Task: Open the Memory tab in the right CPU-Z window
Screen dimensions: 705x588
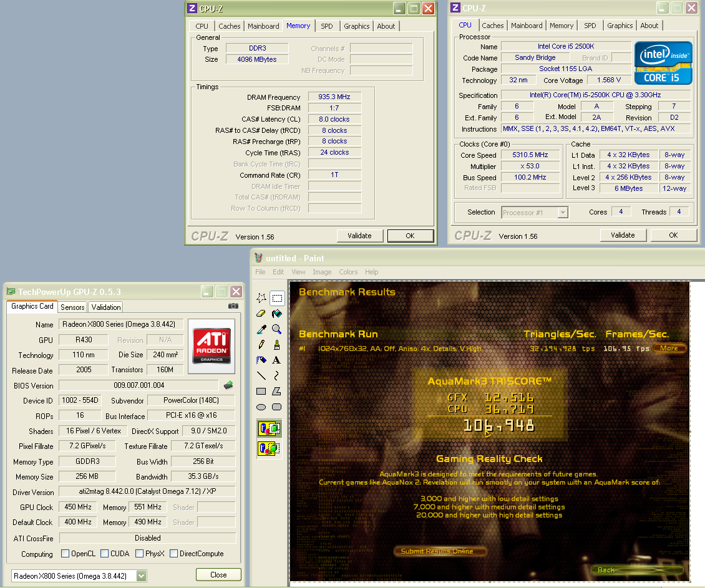Action: 562,26
